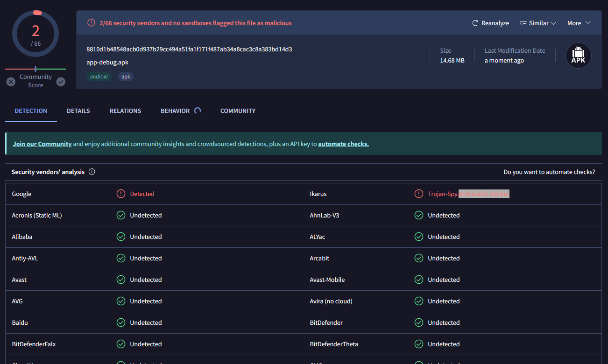Follow the automate checks link
608x364 pixels.
[x=343, y=144]
